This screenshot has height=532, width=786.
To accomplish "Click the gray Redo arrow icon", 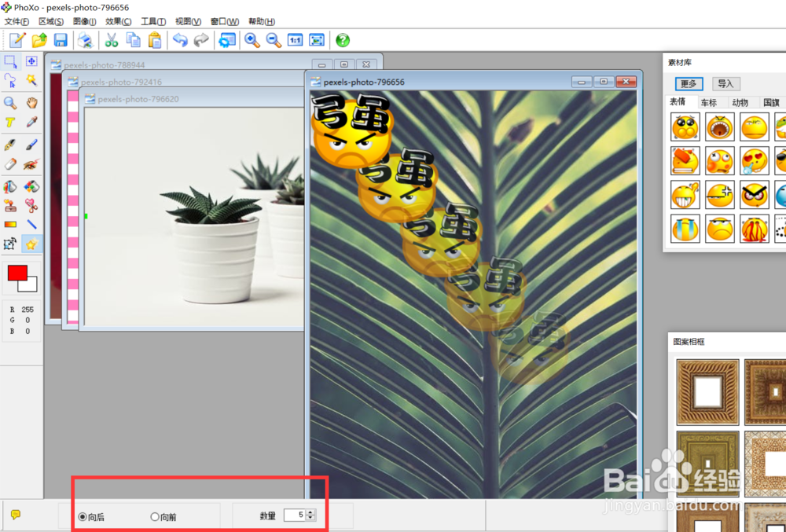I will 201,40.
